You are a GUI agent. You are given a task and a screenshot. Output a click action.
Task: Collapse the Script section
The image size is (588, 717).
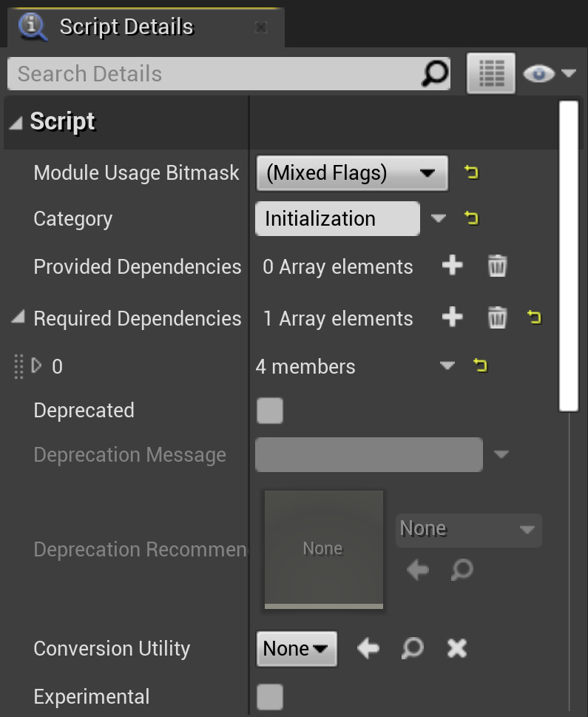(x=16, y=123)
